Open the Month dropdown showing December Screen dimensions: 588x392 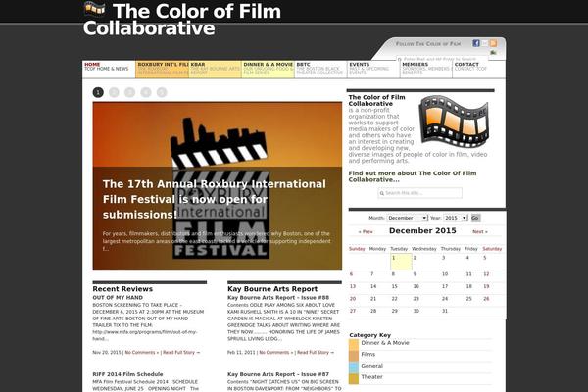click(408, 218)
